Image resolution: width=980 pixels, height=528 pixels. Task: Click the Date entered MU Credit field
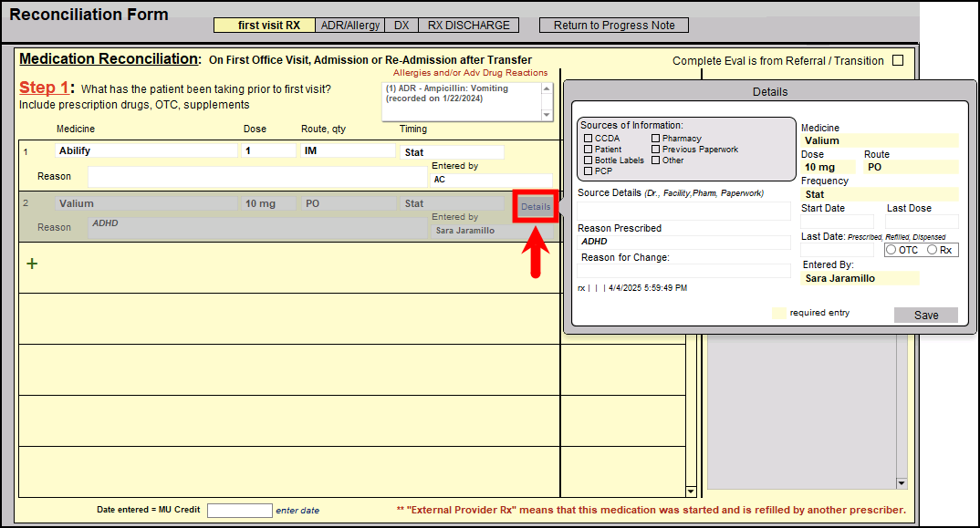[239, 511]
